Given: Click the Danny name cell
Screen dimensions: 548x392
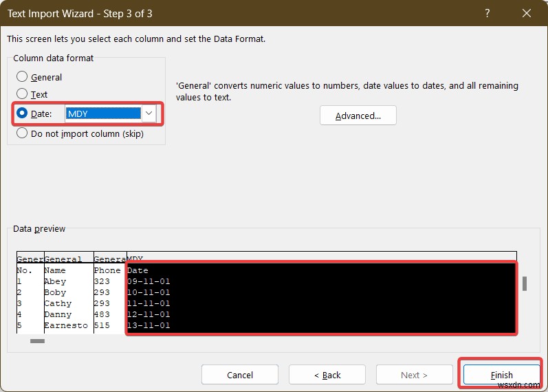Looking at the screenshot, I should pyautogui.click(x=58, y=314).
